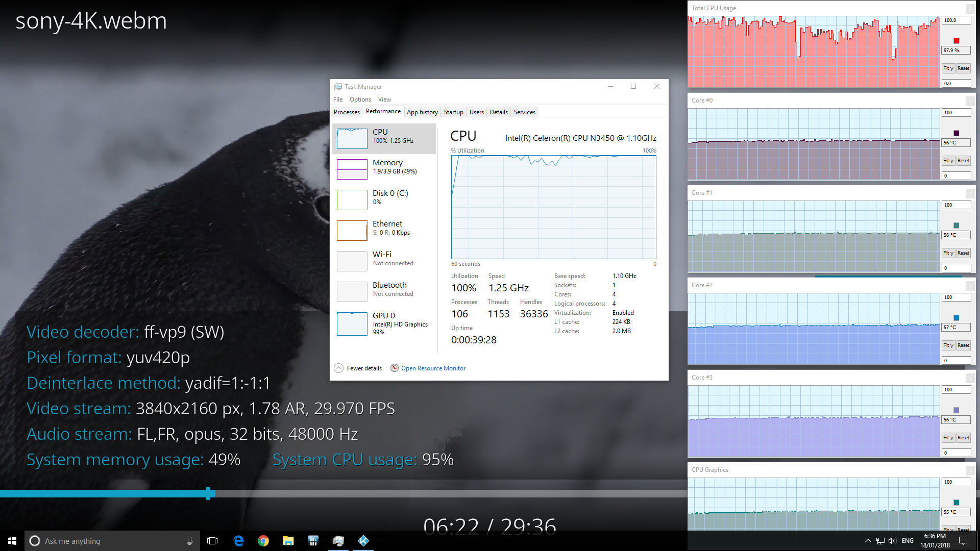Click the dark purple Core #0 swatch

957,133
